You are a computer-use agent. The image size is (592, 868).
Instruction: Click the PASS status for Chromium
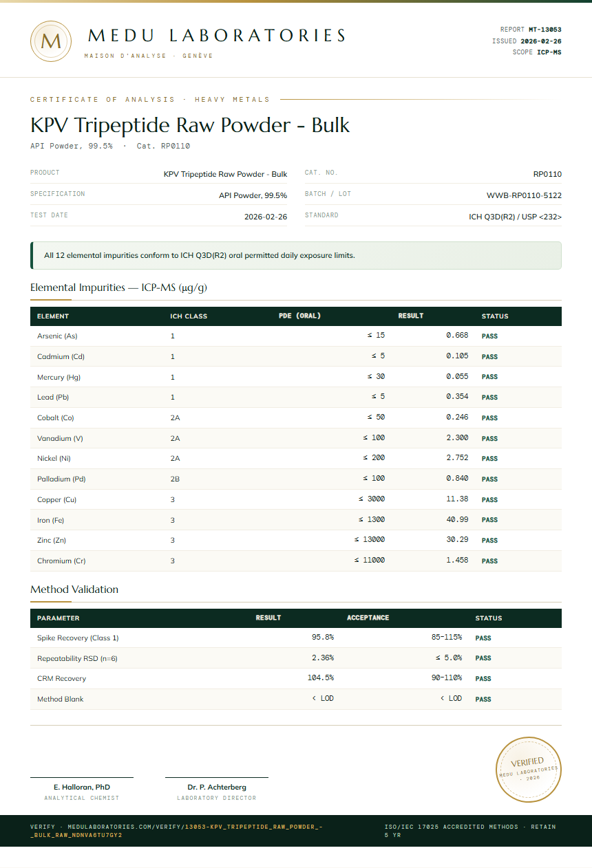pos(489,561)
